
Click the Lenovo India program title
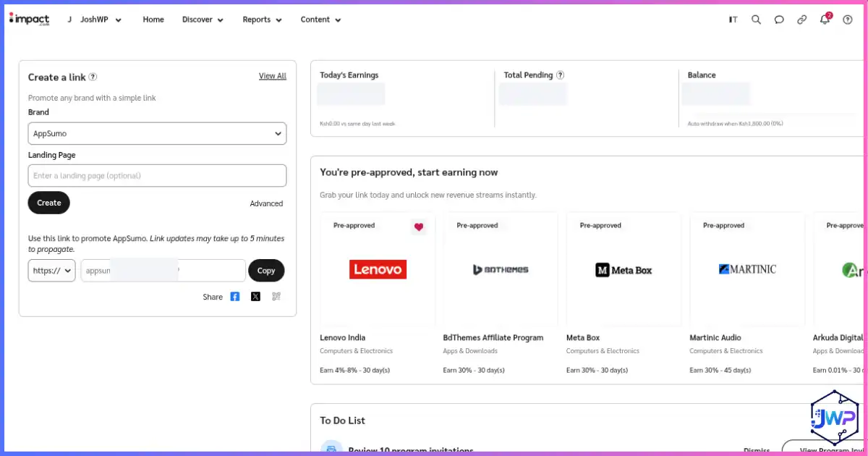point(343,338)
